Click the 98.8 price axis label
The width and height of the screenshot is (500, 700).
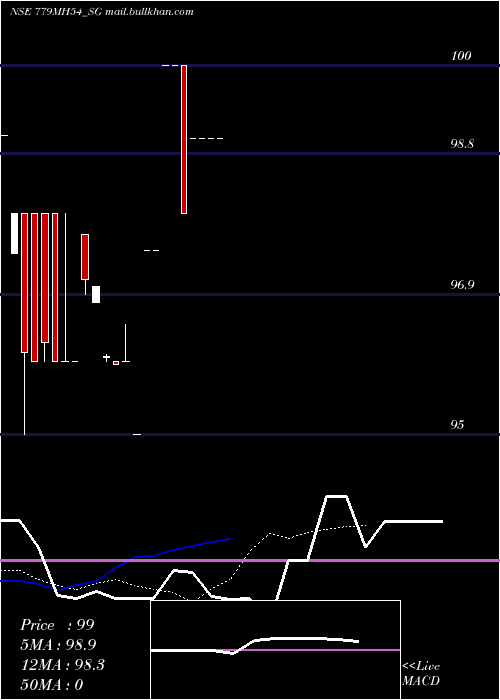click(x=462, y=144)
